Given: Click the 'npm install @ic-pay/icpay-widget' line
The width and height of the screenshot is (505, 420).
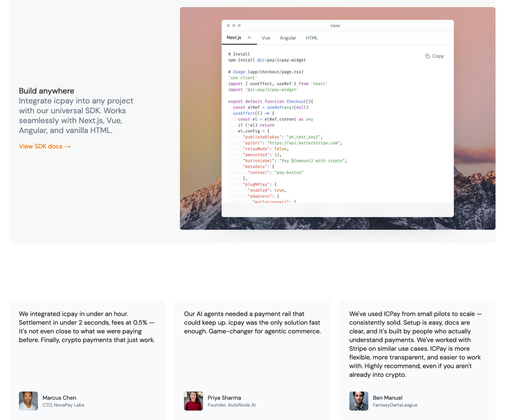Looking at the screenshot, I should [x=267, y=60].
